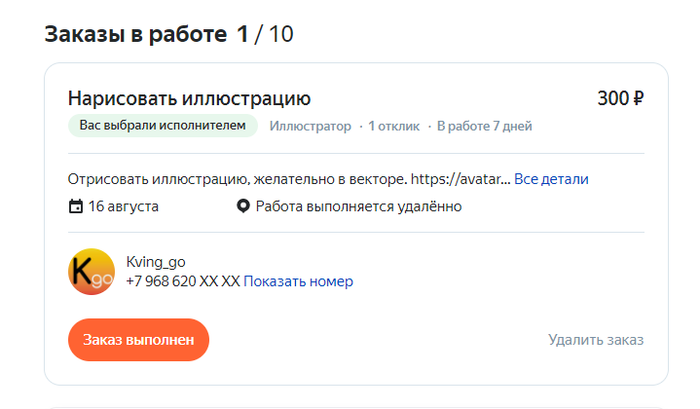Screen dimensions: 700x409
Task: Click the Работа выполняется удалённо text
Action: click(x=358, y=207)
